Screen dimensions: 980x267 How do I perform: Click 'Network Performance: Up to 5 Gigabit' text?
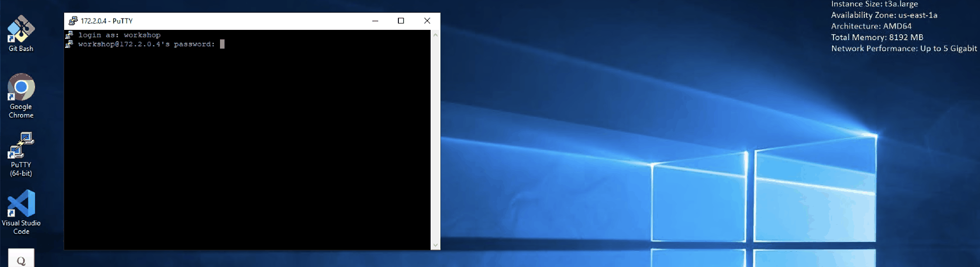(904, 49)
